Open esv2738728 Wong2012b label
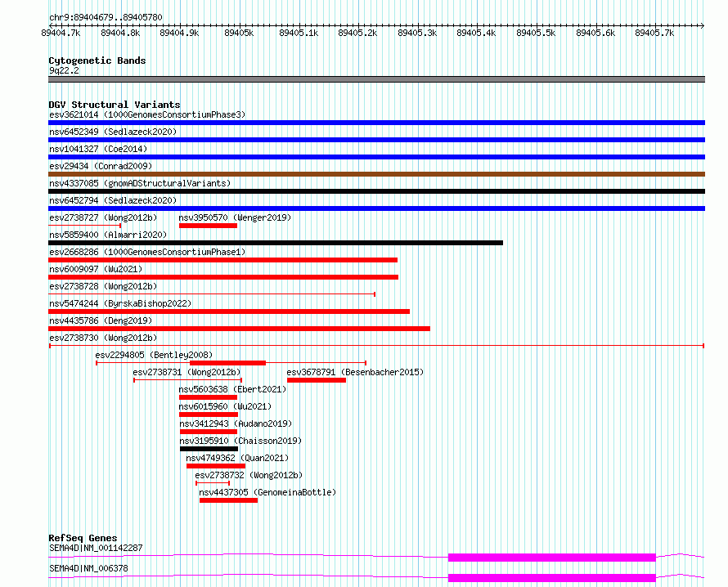This screenshot has width=728, height=587. pos(103,286)
